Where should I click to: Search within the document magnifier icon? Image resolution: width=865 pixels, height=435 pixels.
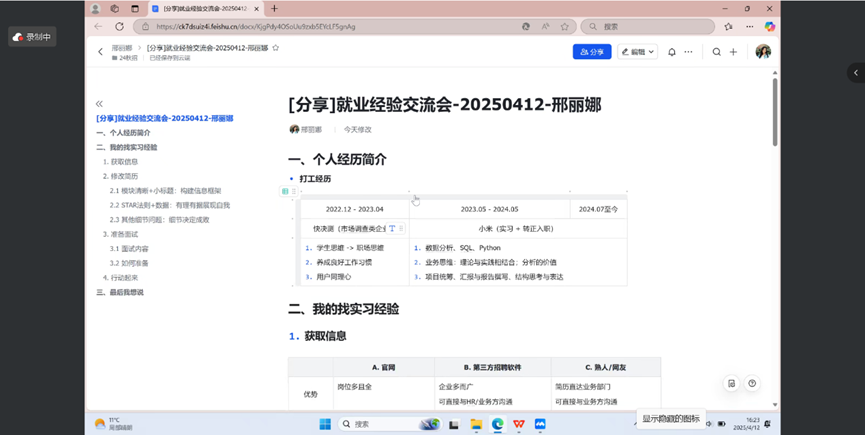coord(717,52)
